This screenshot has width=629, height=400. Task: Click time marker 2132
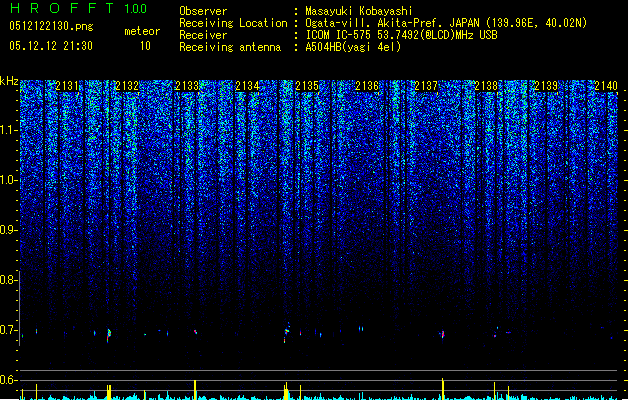pos(127,86)
